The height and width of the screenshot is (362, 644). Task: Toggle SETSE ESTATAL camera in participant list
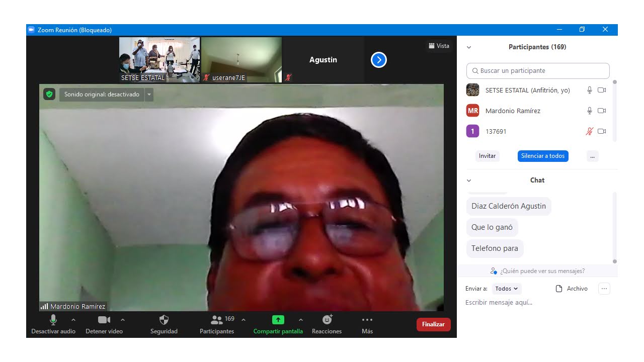pyautogui.click(x=602, y=90)
